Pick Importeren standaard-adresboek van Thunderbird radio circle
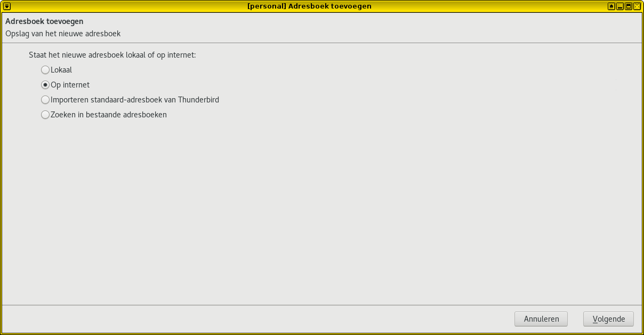644x335 pixels. coord(45,100)
